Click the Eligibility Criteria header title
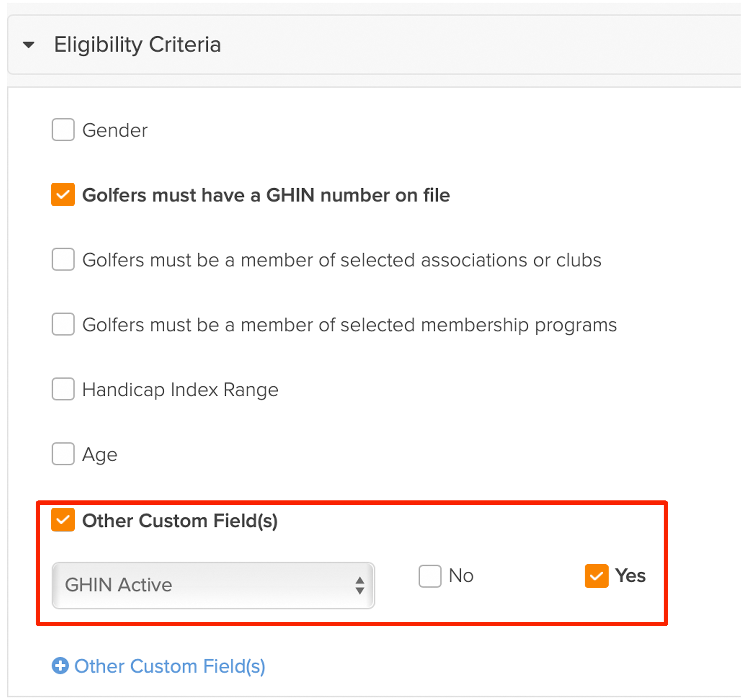The image size is (741, 700). tap(137, 45)
